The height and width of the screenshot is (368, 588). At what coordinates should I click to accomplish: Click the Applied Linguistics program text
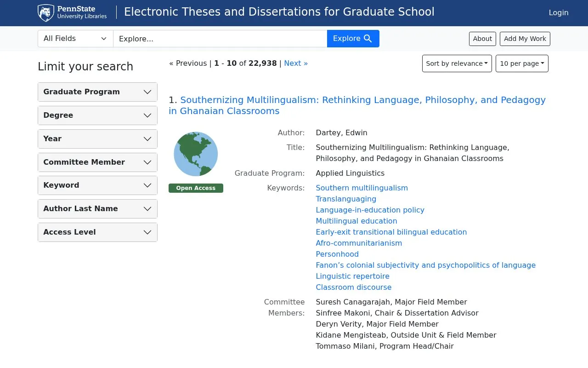pyautogui.click(x=350, y=173)
